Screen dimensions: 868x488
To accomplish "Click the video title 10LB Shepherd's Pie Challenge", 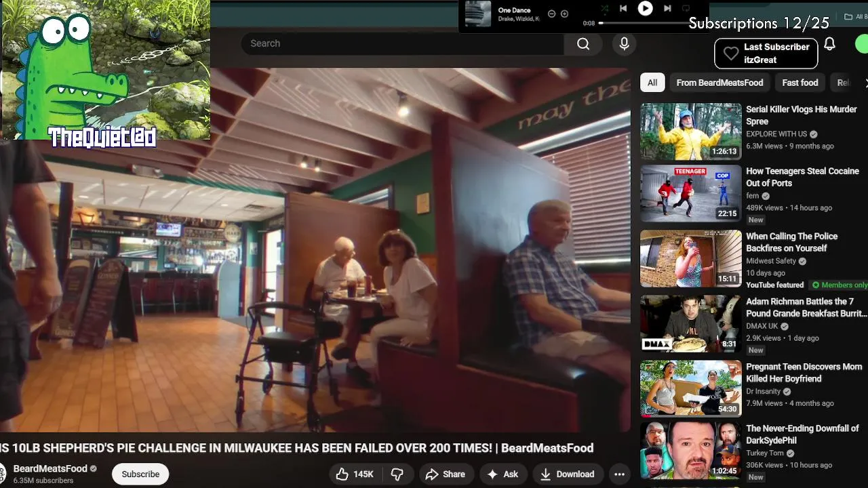I will [x=297, y=448].
